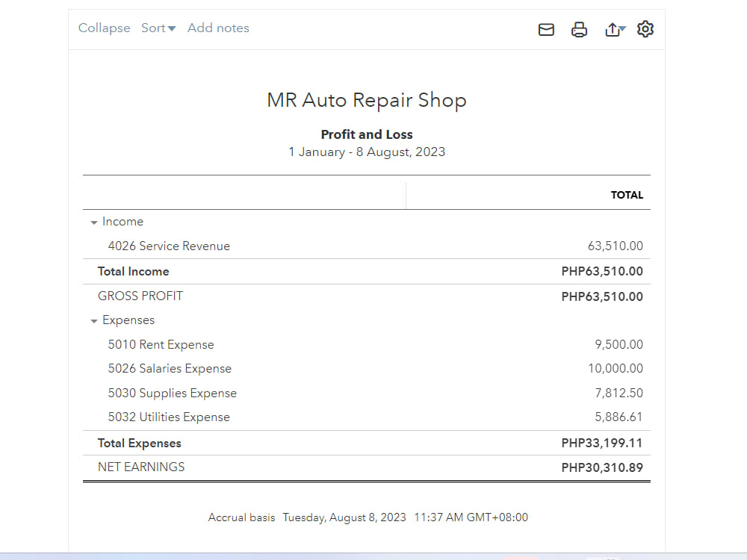Print the Profit and Loss report
Image resolution: width=747 pixels, height=560 pixels.
click(579, 29)
